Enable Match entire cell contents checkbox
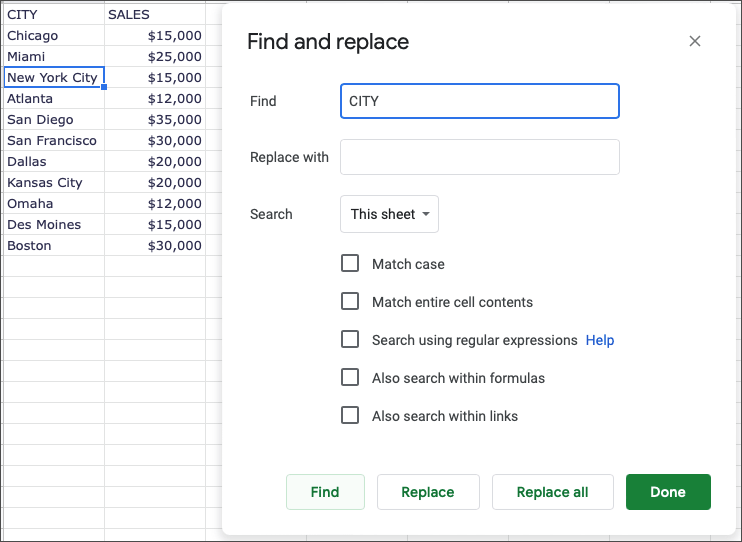 pyautogui.click(x=350, y=301)
